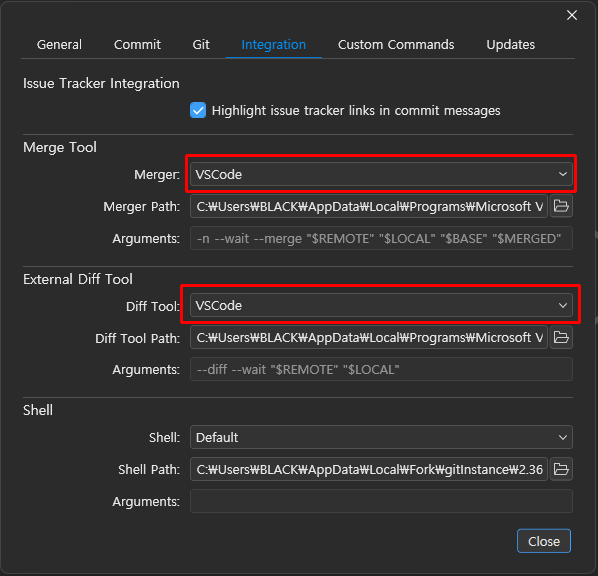Click the Merge Tool section heading
This screenshot has height=576, width=598.
(x=60, y=147)
